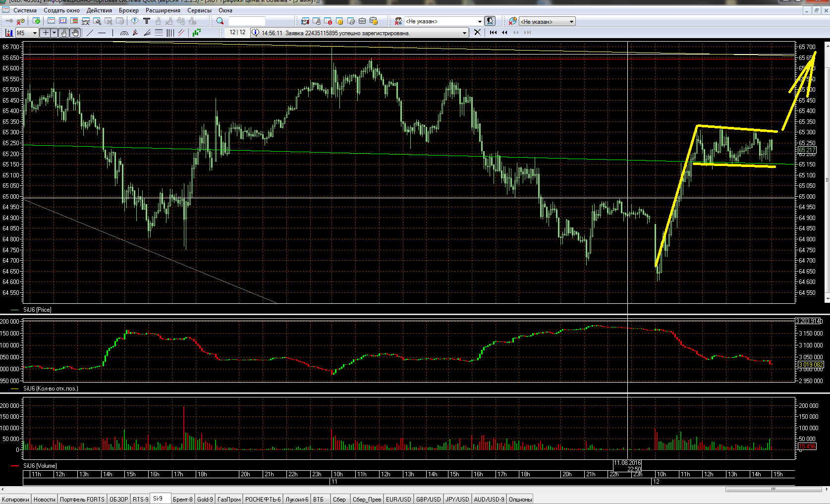Click the green bars indicator icon

(197, 33)
